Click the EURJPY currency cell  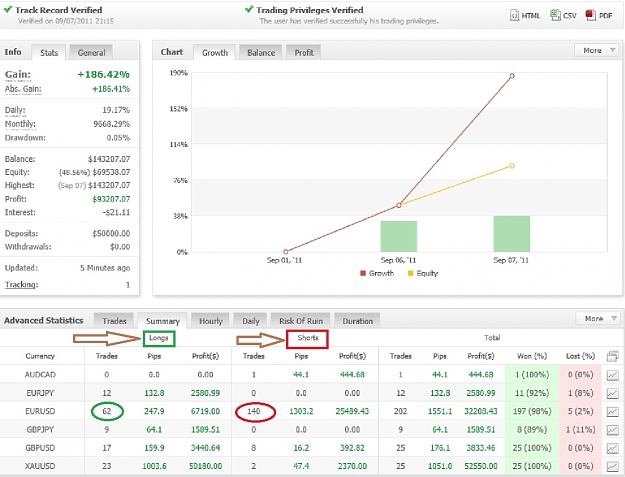(x=40, y=393)
